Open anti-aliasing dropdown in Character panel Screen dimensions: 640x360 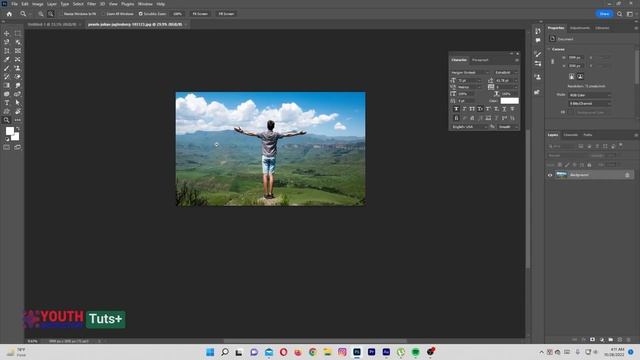tap(508, 127)
